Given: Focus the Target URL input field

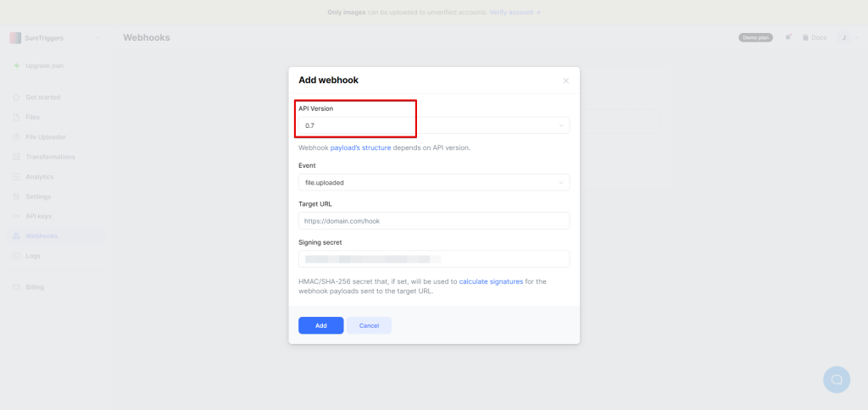Looking at the screenshot, I should point(433,220).
